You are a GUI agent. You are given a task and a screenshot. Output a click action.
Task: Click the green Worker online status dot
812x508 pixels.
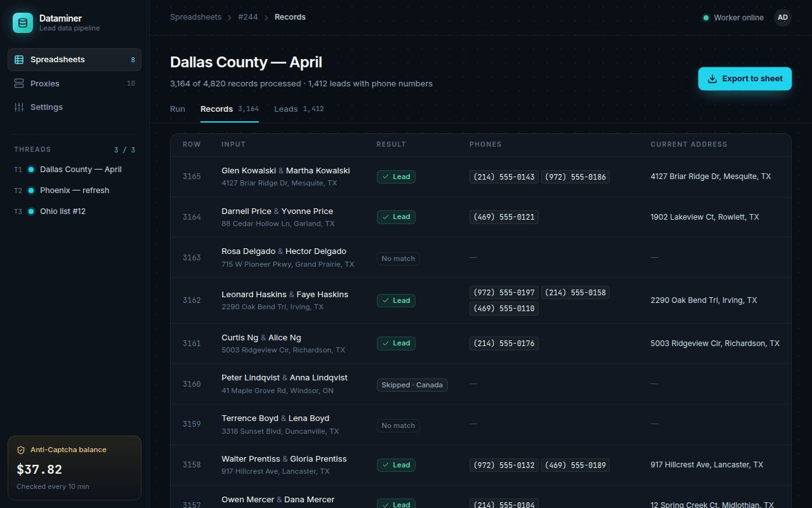(x=705, y=18)
